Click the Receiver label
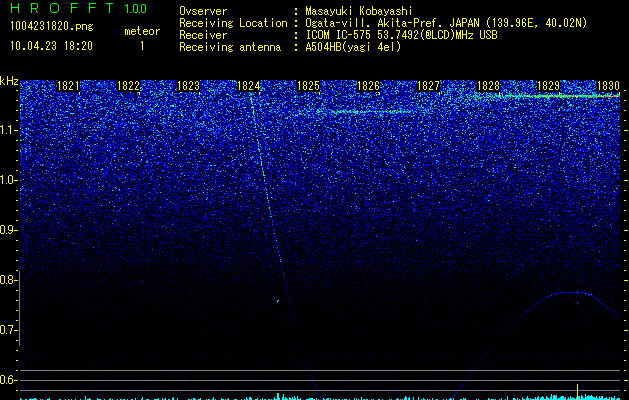The width and height of the screenshot is (629, 400). (x=203, y=35)
